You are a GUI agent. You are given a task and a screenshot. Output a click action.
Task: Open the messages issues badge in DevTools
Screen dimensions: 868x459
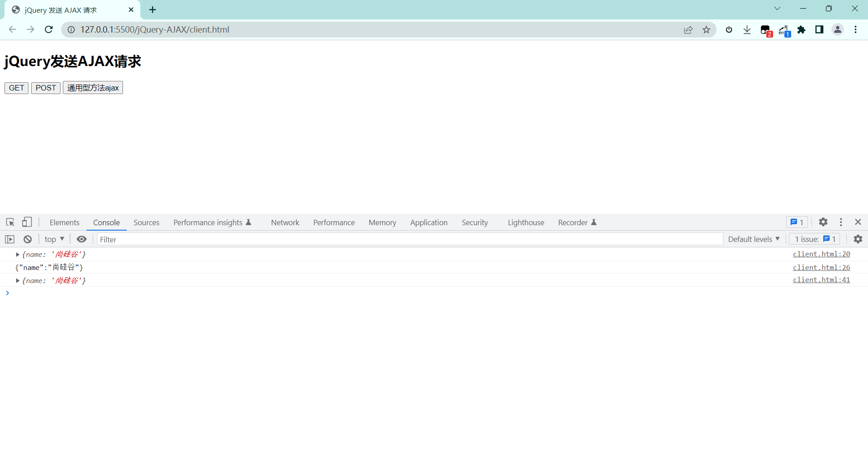click(x=797, y=222)
